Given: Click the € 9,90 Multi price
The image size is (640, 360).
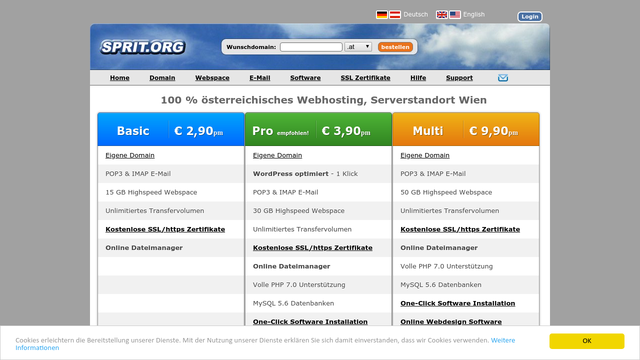Looking at the screenshot, I should click(x=493, y=131).
